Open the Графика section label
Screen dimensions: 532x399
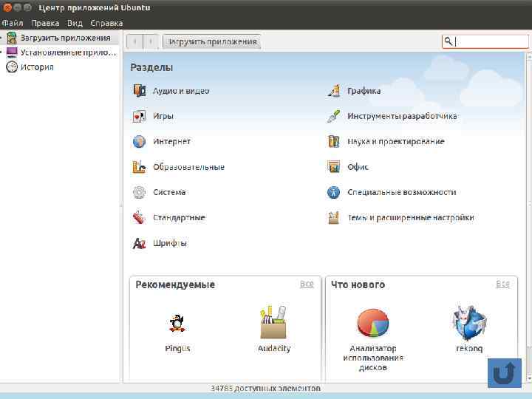coord(364,91)
